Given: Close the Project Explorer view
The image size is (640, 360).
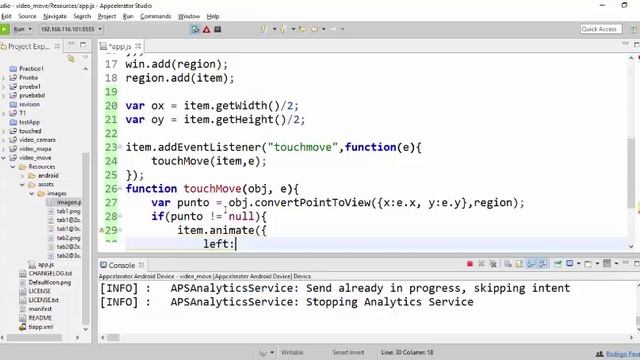Looking at the screenshot, I should 57,46.
